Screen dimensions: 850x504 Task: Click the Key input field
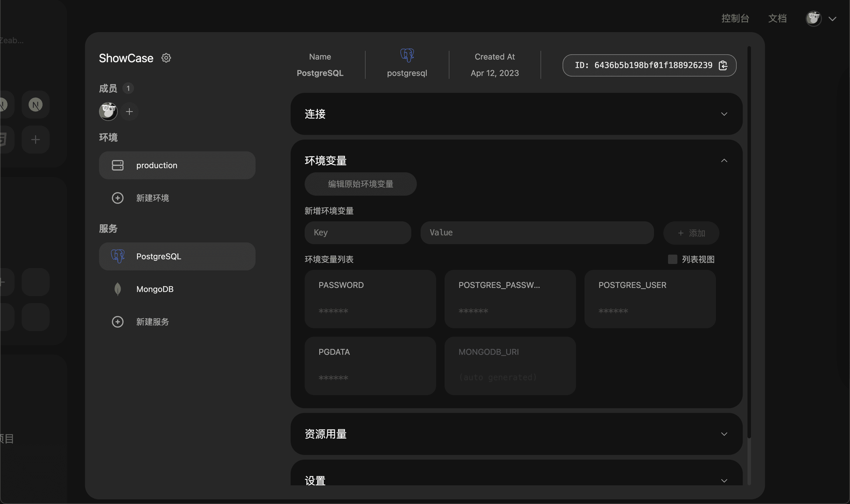(358, 233)
